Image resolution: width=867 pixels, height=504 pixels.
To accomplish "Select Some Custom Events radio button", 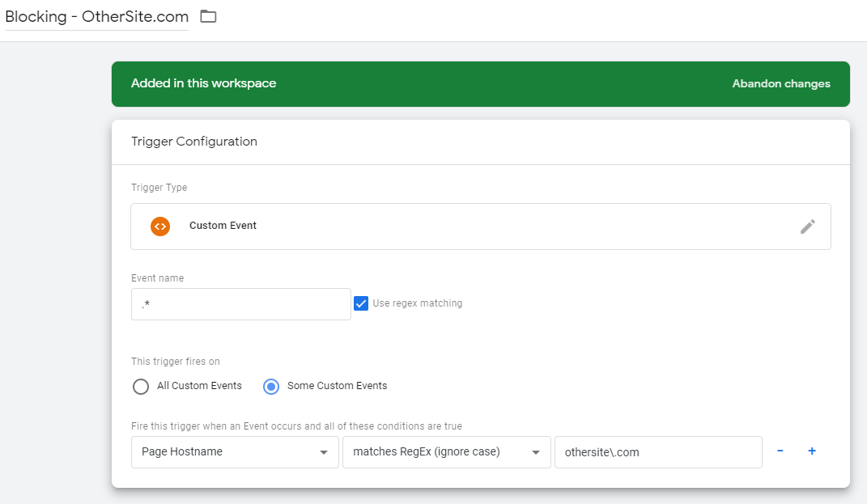I will pyautogui.click(x=271, y=386).
